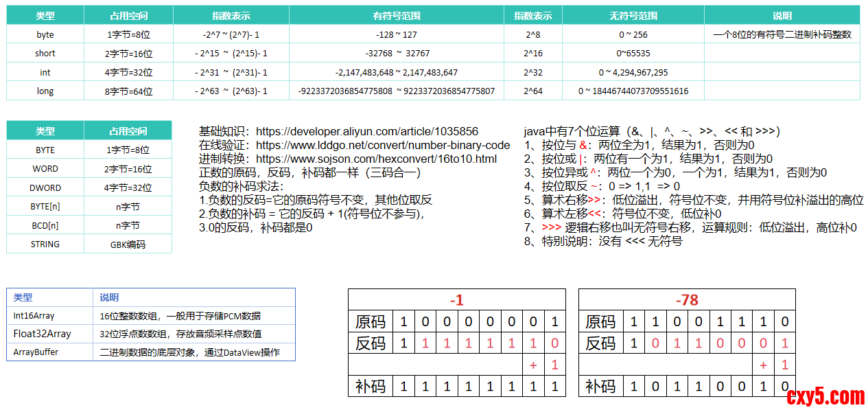Open the developer.aliyun.com article link
Image resolution: width=868 pixels, height=410 pixels.
pyautogui.click(x=367, y=131)
